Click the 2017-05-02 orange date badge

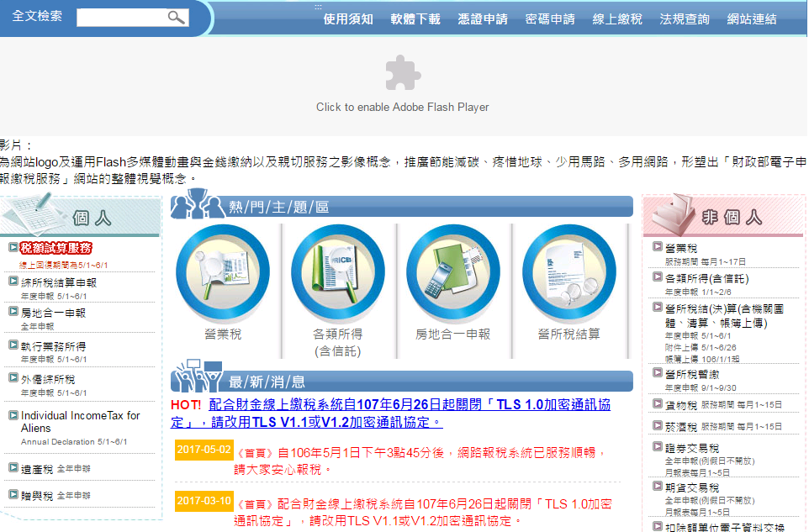pyautogui.click(x=202, y=450)
